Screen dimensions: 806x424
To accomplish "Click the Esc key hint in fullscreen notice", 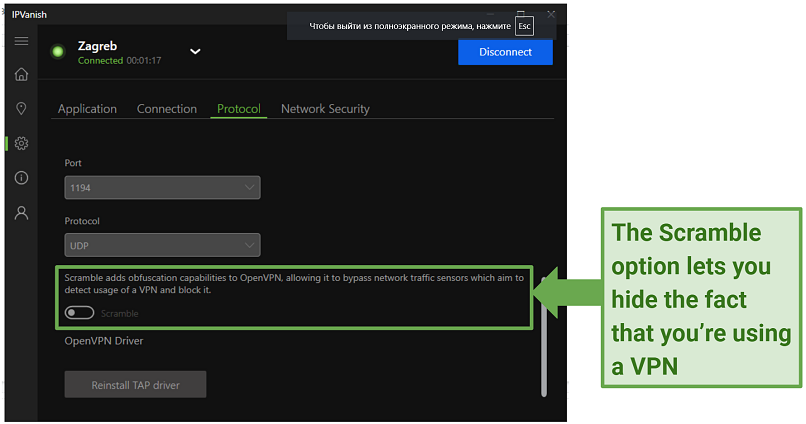I will pos(524,26).
